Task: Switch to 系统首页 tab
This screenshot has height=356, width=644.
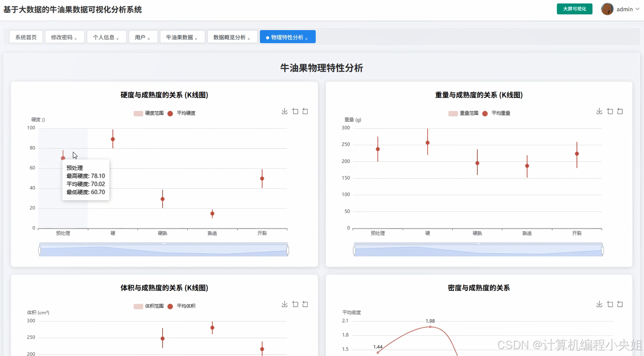Action: tap(26, 37)
